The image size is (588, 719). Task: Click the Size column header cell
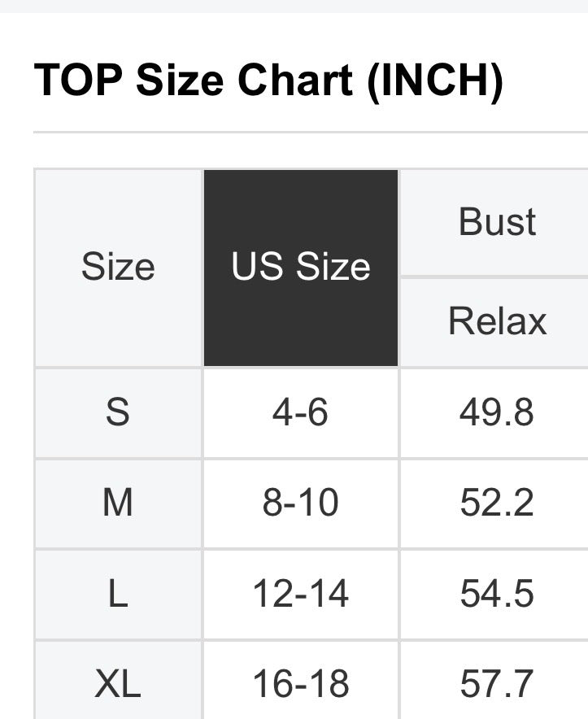(x=118, y=268)
